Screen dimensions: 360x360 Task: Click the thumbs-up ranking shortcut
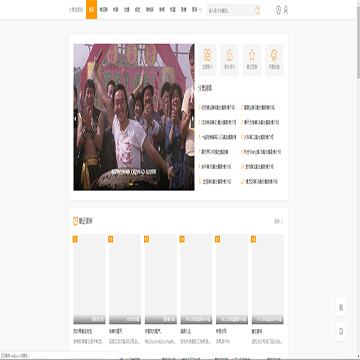[230, 60]
